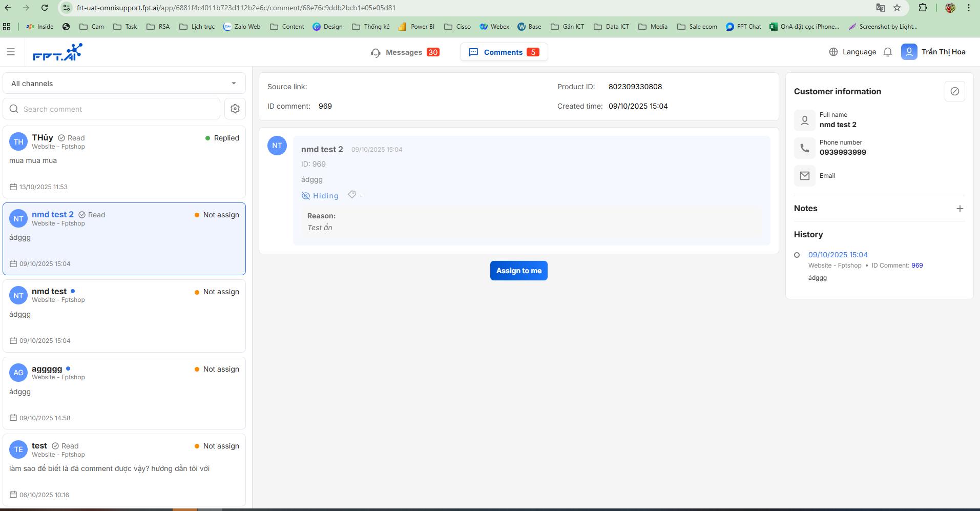Open the Language selector
The image size is (980, 511).
852,52
